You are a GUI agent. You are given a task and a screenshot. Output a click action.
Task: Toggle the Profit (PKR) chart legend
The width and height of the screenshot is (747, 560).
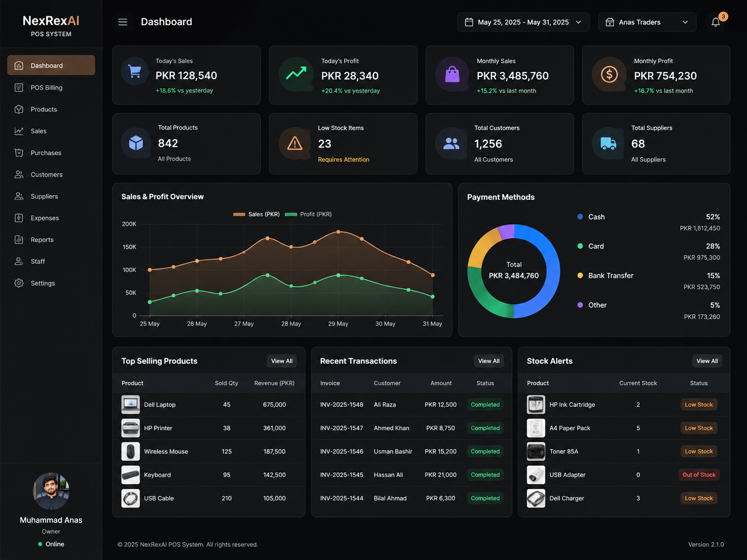point(308,214)
